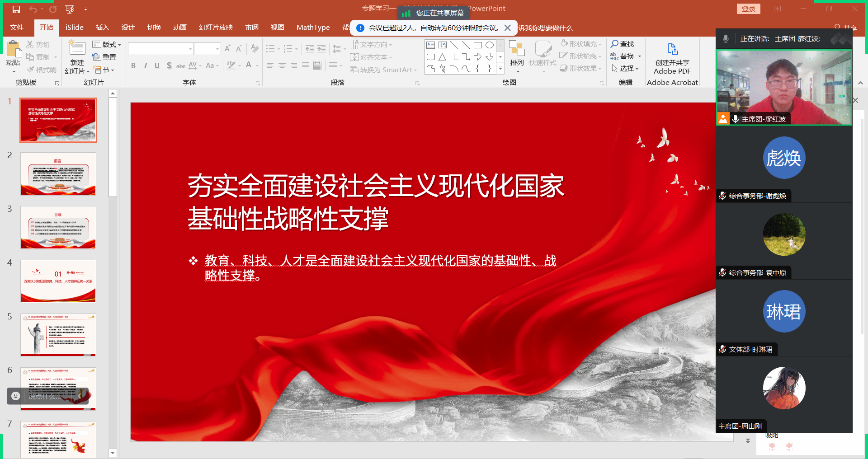Toggle Italic formatting
Viewport: 868px width, 459px height.
pos(145,66)
